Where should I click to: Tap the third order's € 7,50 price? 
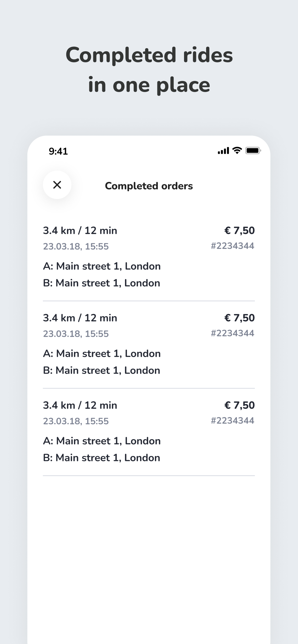coord(239,405)
